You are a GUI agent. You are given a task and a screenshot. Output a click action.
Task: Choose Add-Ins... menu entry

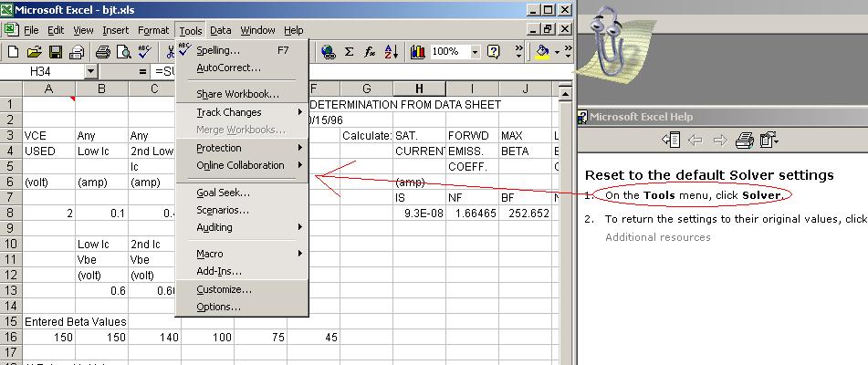point(241,272)
